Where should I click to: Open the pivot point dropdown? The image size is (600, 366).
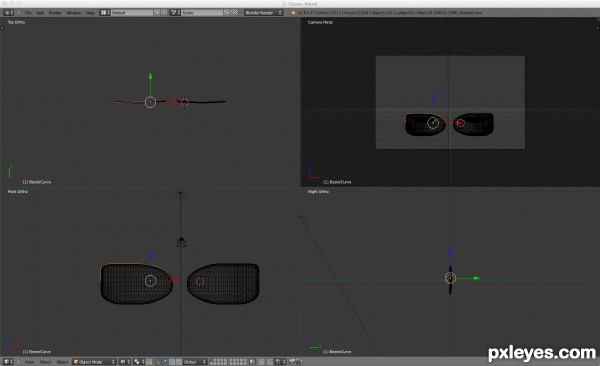(x=139, y=362)
